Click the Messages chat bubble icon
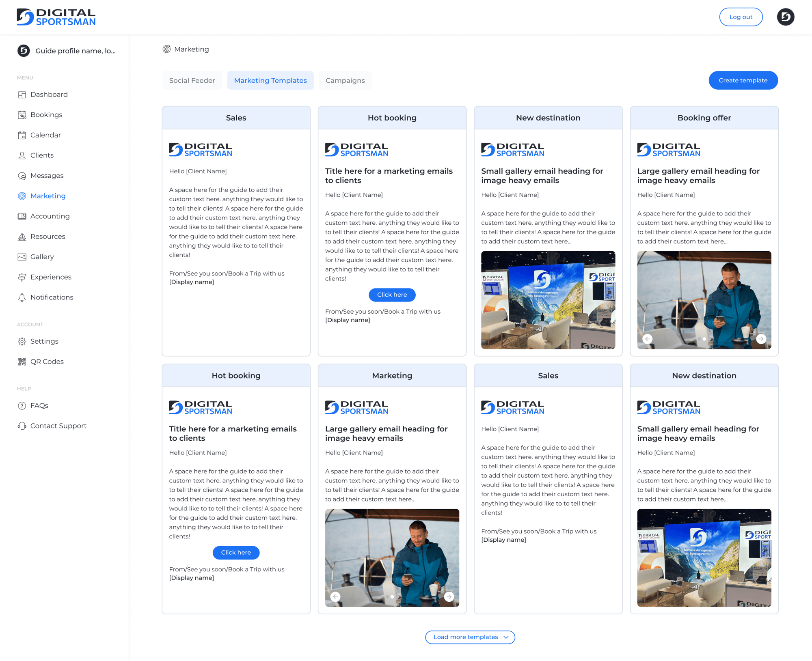Image resolution: width=812 pixels, height=661 pixels. pyautogui.click(x=22, y=176)
